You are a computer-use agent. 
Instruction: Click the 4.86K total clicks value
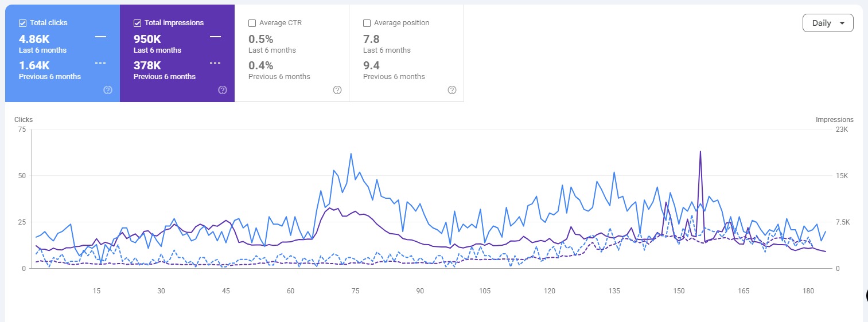(x=34, y=40)
